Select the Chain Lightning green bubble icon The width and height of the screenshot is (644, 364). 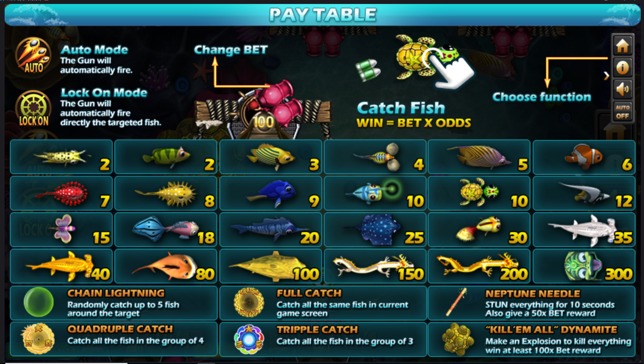pos(38,302)
